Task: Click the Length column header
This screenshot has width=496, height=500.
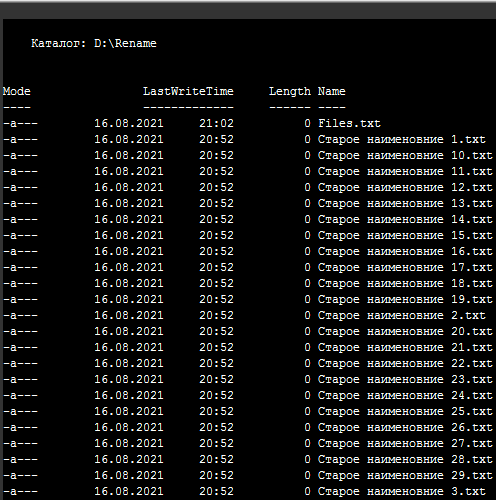Action: [x=290, y=91]
